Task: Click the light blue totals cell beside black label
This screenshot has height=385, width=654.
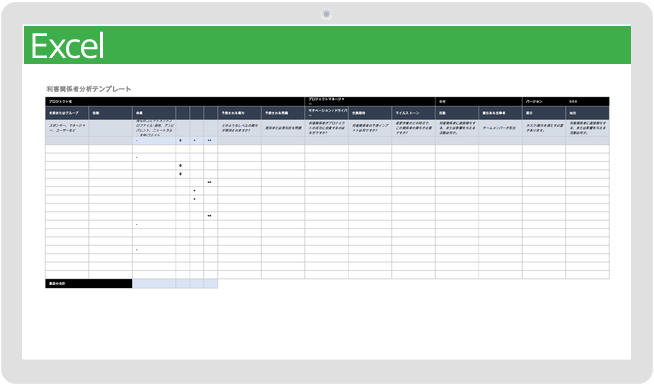Action: pos(154,284)
